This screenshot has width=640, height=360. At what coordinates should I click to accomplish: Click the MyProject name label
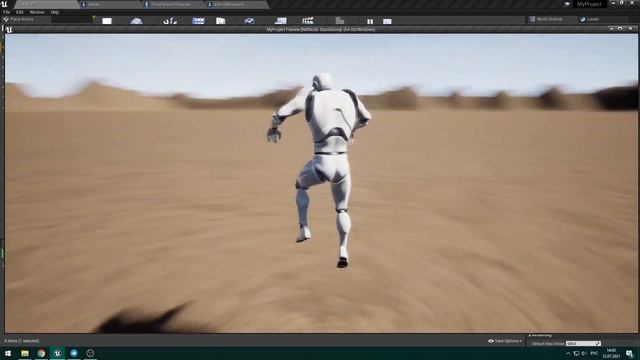[x=589, y=4]
